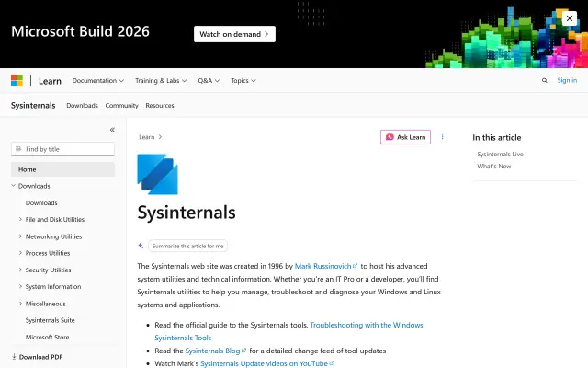Click the Sysinternals page heading
Image resolution: width=588 pixels, height=368 pixels.
[187, 213]
